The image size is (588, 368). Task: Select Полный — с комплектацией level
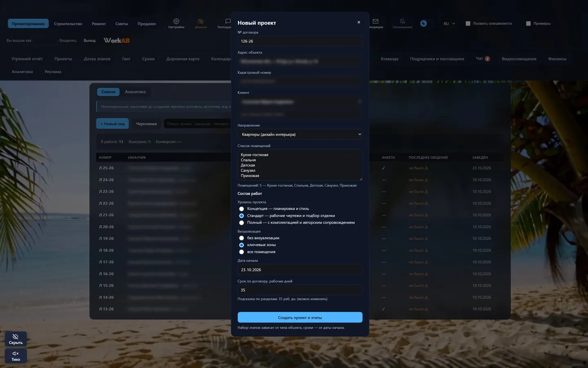[242, 223]
